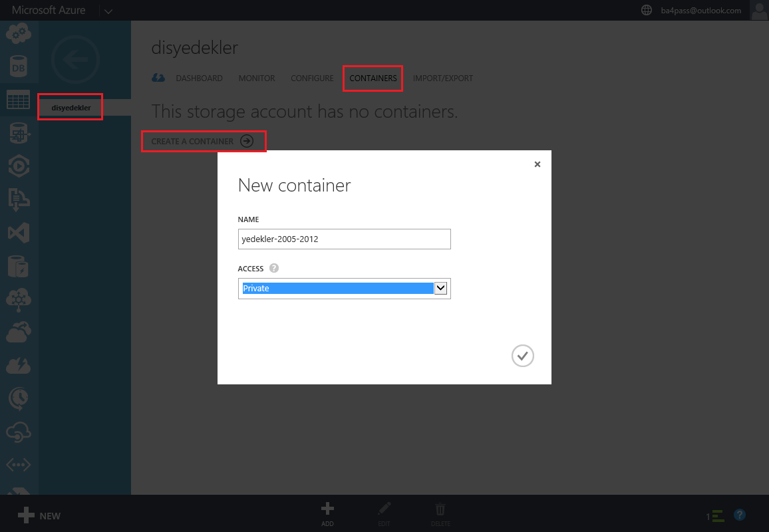This screenshot has width=769, height=532.
Task: Open the cloud services gear icon in sidebar
Action: click(19, 33)
